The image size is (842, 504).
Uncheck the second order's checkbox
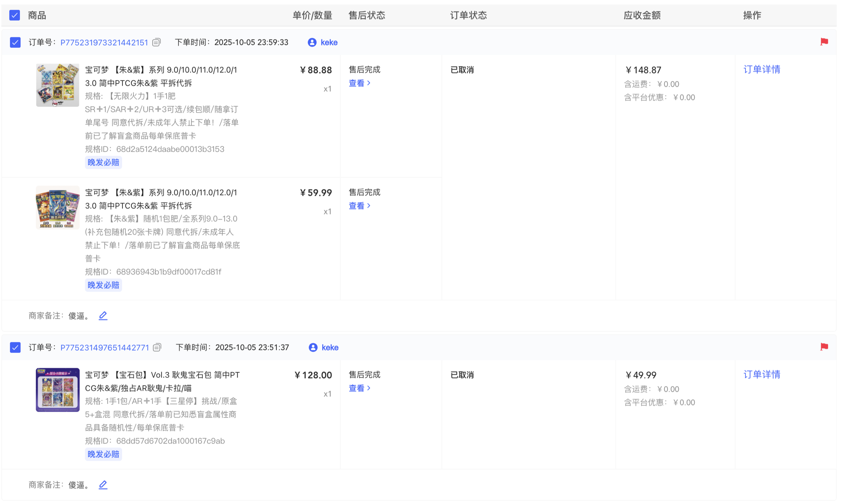click(x=15, y=347)
